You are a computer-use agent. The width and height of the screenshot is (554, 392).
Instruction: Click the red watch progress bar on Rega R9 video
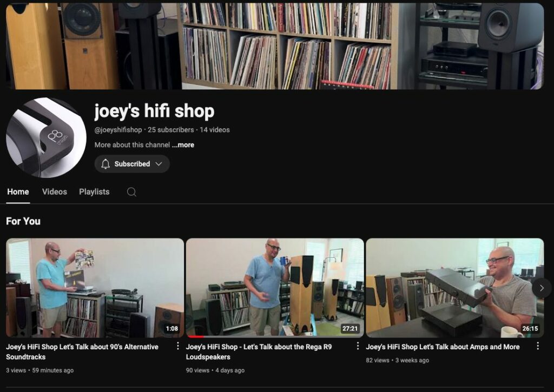195,336
